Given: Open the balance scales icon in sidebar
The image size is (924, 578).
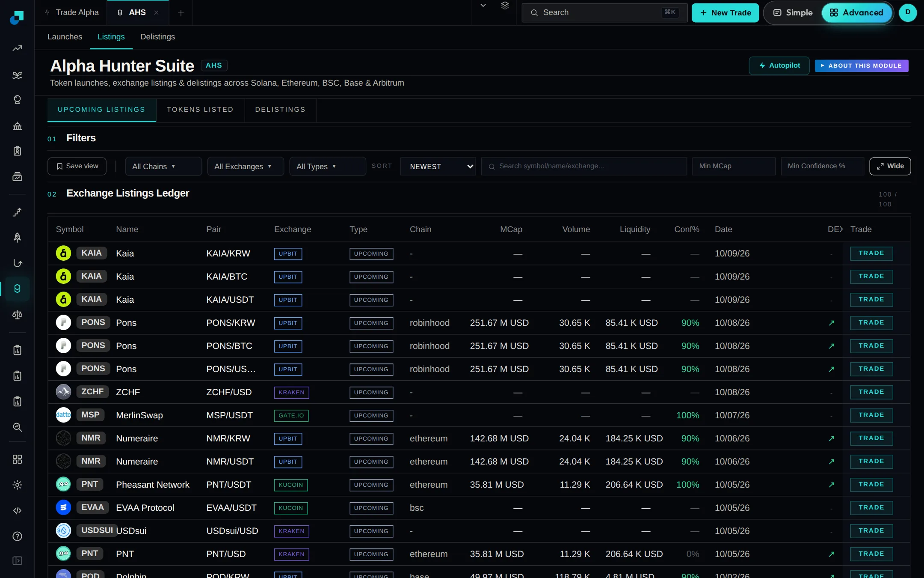Looking at the screenshot, I should [x=17, y=315].
